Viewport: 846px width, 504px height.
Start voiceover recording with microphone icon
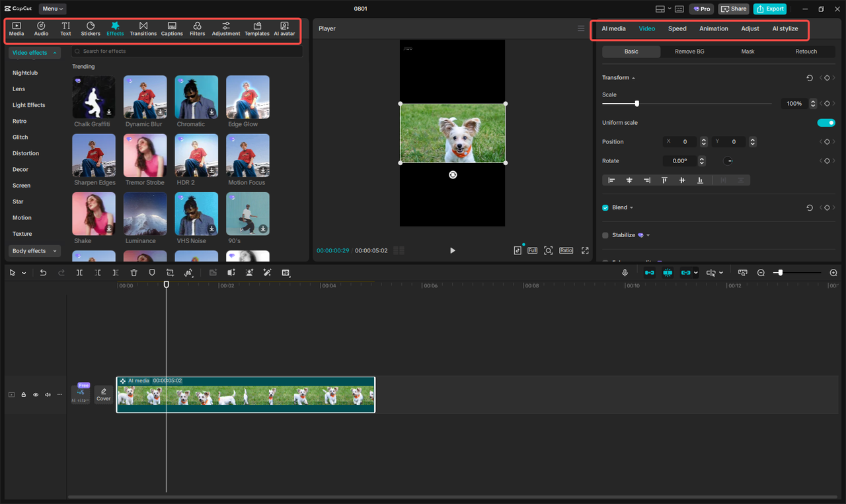625,273
